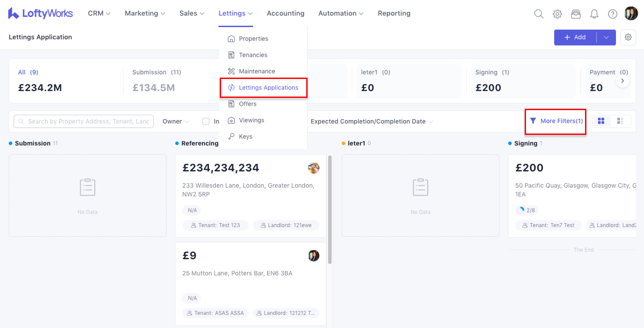Click the blue Add button

(x=575, y=37)
